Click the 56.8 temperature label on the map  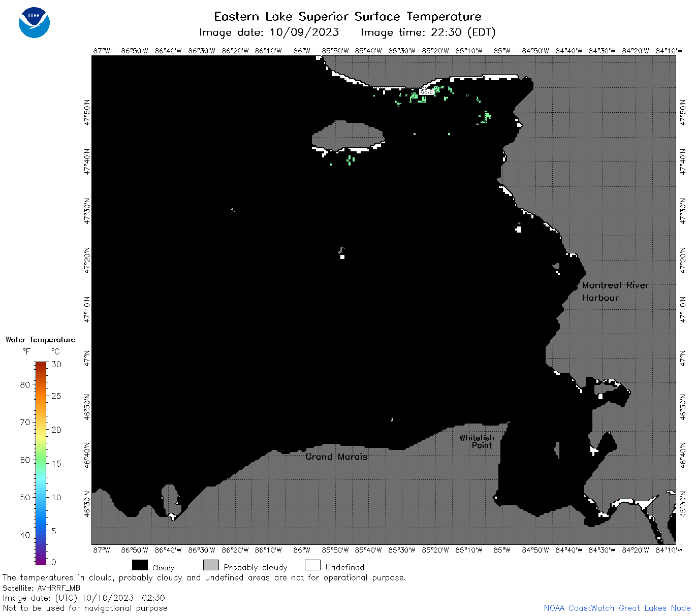coord(427,91)
